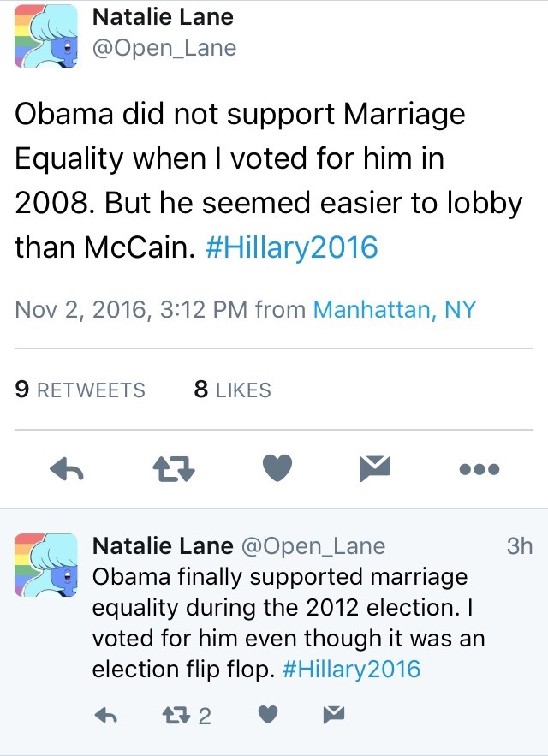Open the #Hillary2016 hashtag in the follow-up tweet
The width and height of the screenshot is (548, 756).
(351, 669)
